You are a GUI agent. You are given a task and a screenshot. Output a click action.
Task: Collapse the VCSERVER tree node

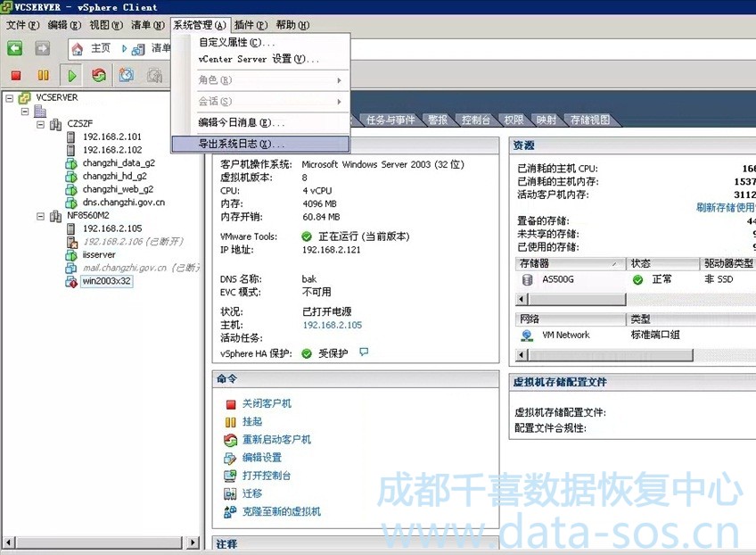[11, 97]
